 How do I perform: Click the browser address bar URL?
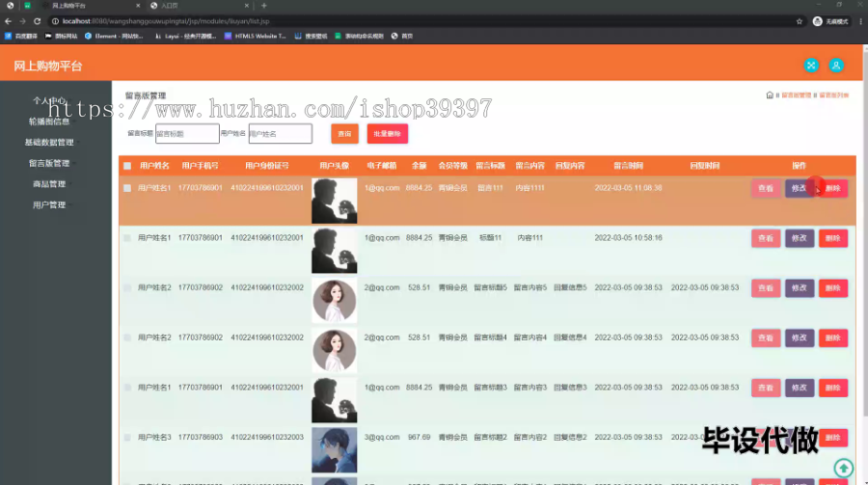coord(166,21)
